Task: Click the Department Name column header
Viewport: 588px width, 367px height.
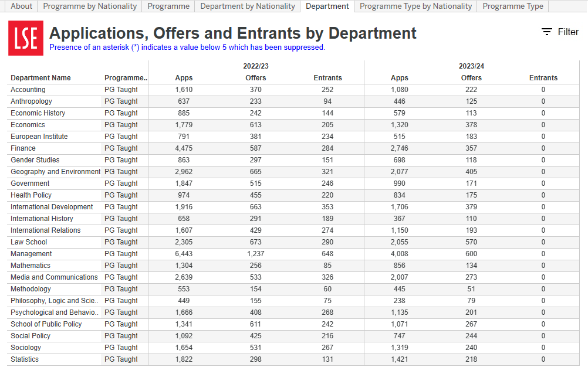Action: click(x=40, y=78)
